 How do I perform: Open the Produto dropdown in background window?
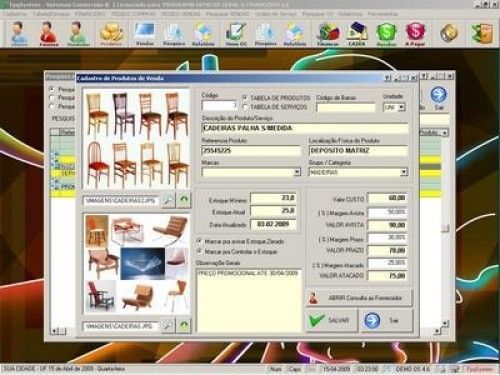point(444,133)
